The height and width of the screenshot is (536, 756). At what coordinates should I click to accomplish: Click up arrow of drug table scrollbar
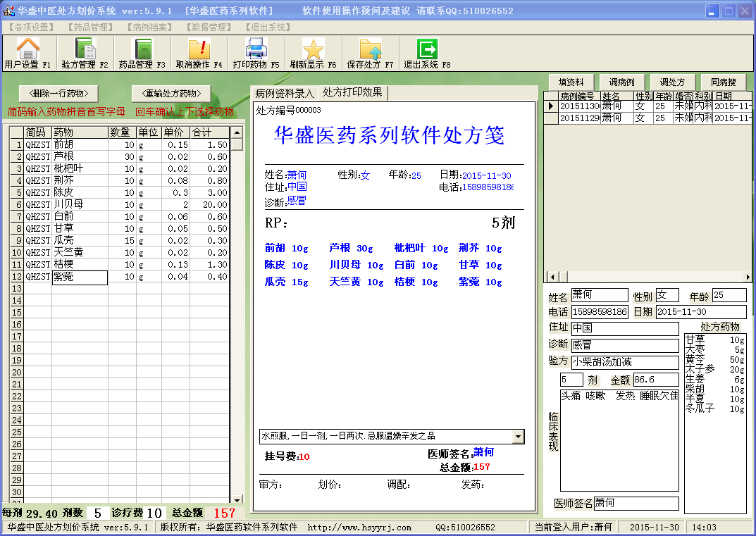tap(237, 132)
